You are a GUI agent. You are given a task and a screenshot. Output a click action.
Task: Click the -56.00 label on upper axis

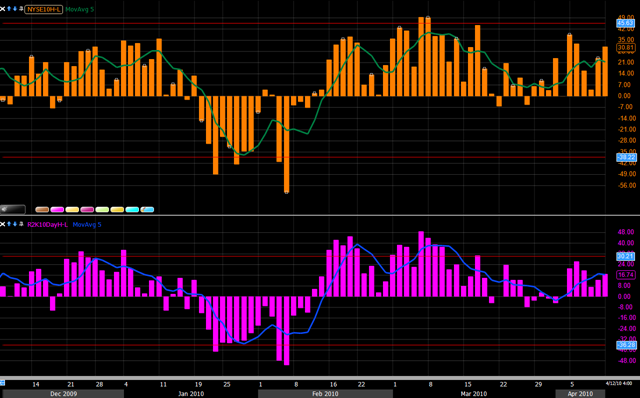[627, 185]
